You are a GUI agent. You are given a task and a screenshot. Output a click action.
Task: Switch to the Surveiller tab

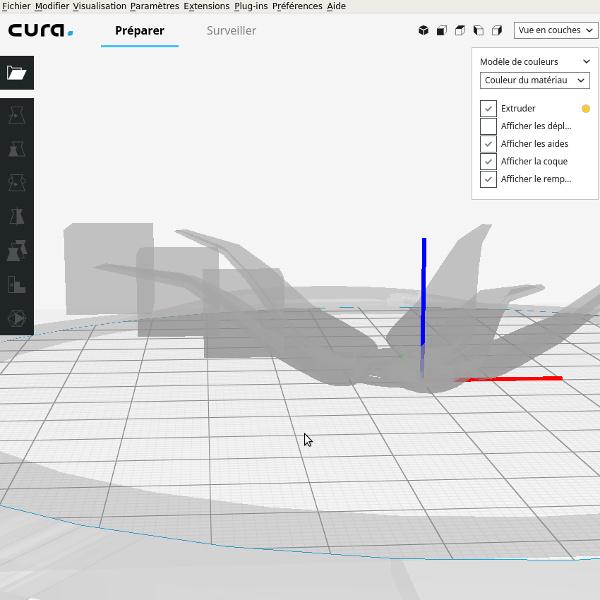[231, 31]
